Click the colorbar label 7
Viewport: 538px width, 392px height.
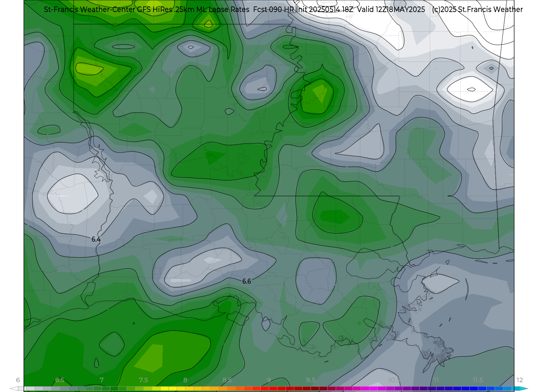[102, 380]
